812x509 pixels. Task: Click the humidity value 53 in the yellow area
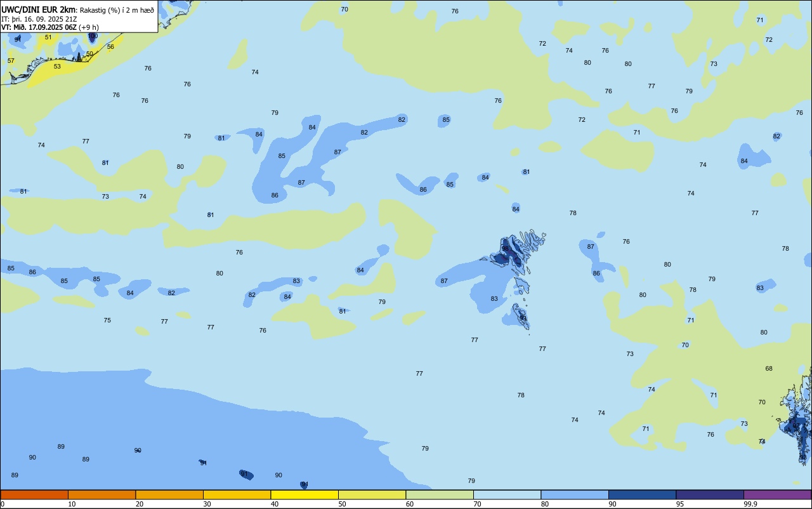(57, 67)
